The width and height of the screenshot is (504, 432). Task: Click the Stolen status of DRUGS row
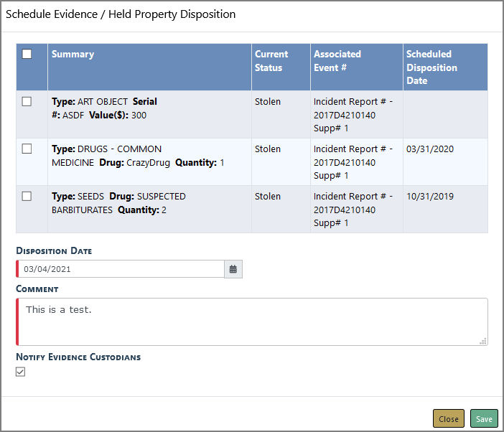point(268,149)
